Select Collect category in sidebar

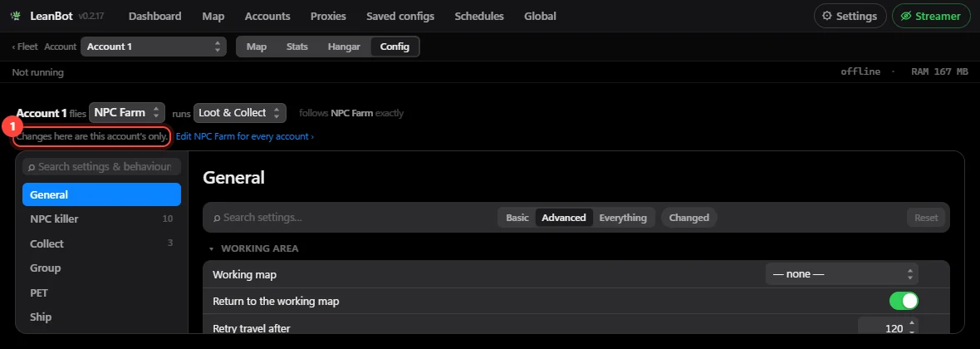coord(102,243)
